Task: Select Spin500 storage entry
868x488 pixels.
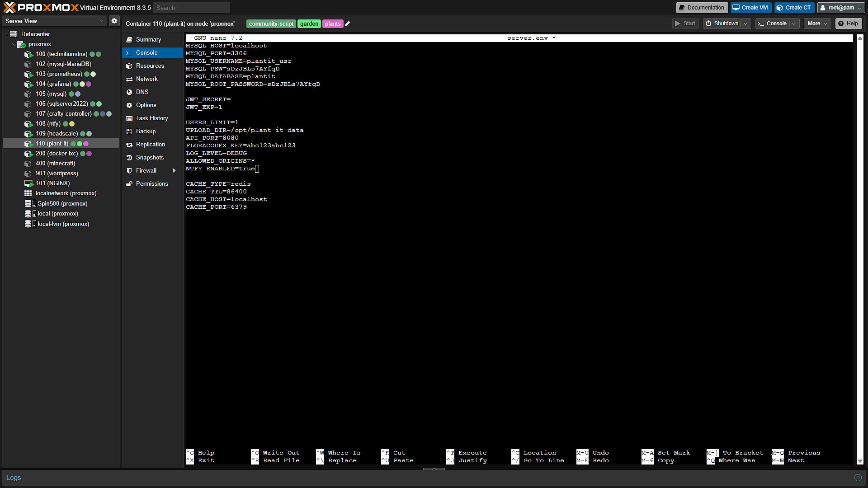Action: (61, 204)
